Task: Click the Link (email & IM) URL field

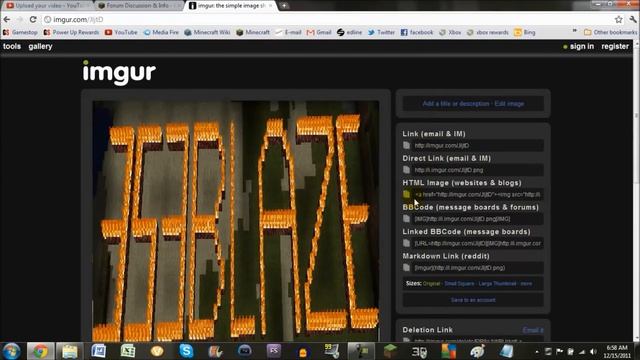Action: (x=478, y=145)
